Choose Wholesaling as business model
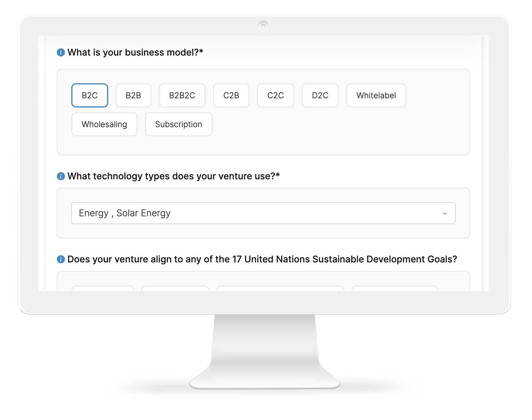This screenshot has height=420, width=532. (104, 124)
